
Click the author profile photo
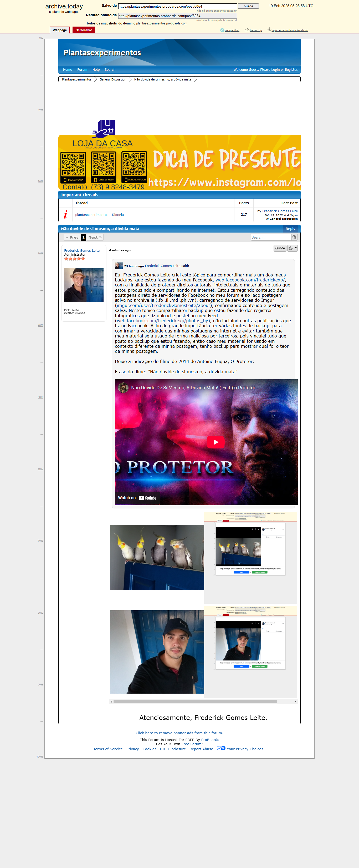[84, 285]
